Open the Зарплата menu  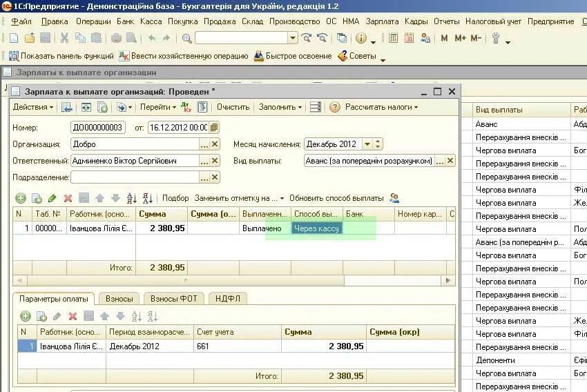point(382,21)
